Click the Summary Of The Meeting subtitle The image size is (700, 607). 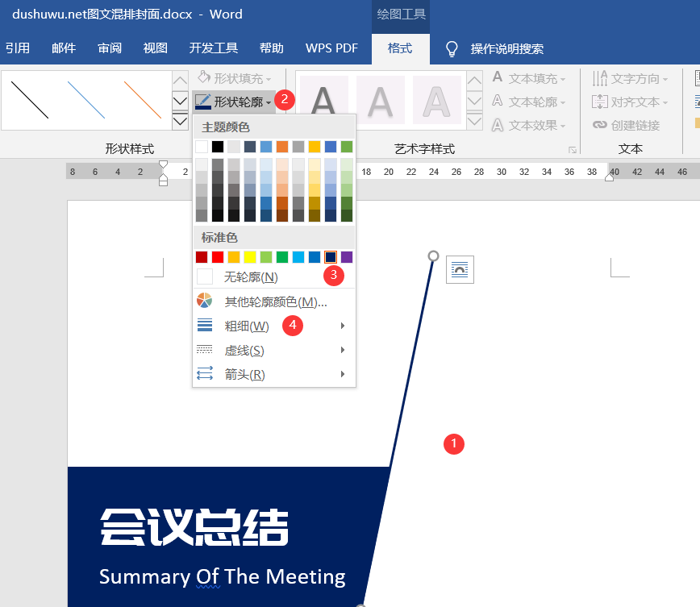point(223,576)
